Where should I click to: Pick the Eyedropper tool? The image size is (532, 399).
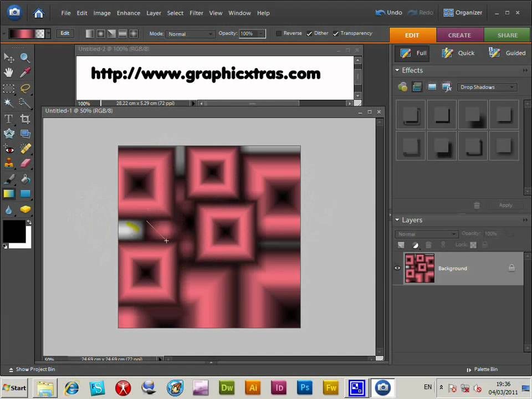coord(25,73)
